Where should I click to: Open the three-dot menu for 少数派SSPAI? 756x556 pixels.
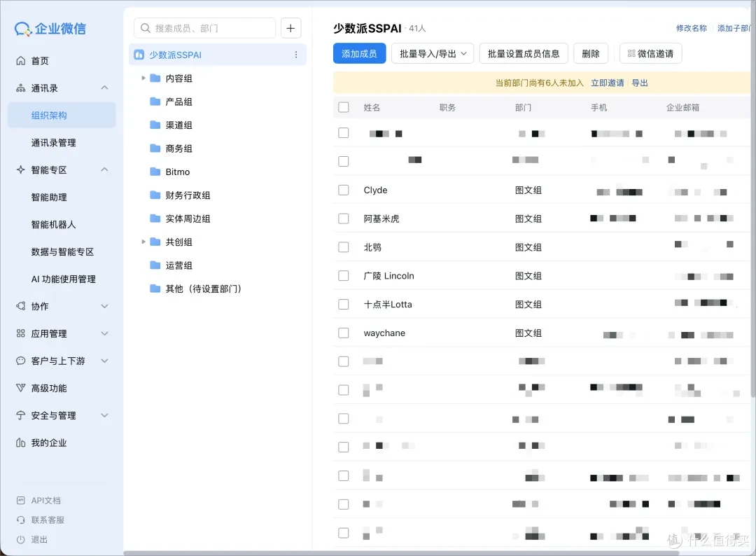click(x=296, y=55)
